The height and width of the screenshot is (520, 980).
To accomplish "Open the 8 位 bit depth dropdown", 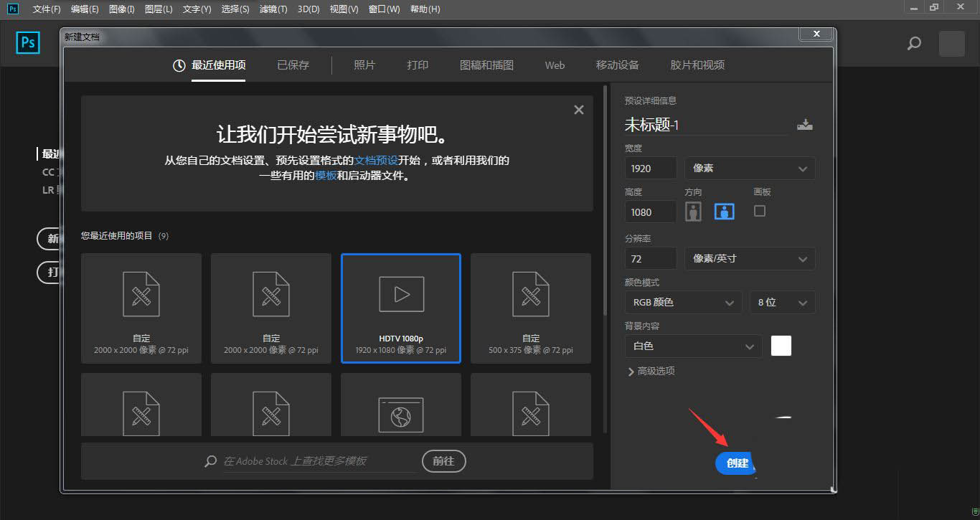I will (x=782, y=302).
